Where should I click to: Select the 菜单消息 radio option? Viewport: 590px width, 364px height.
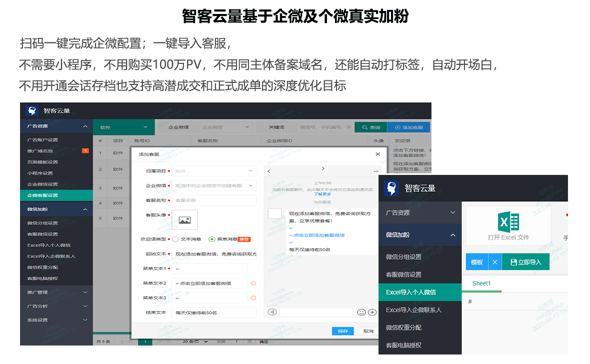click(x=211, y=239)
